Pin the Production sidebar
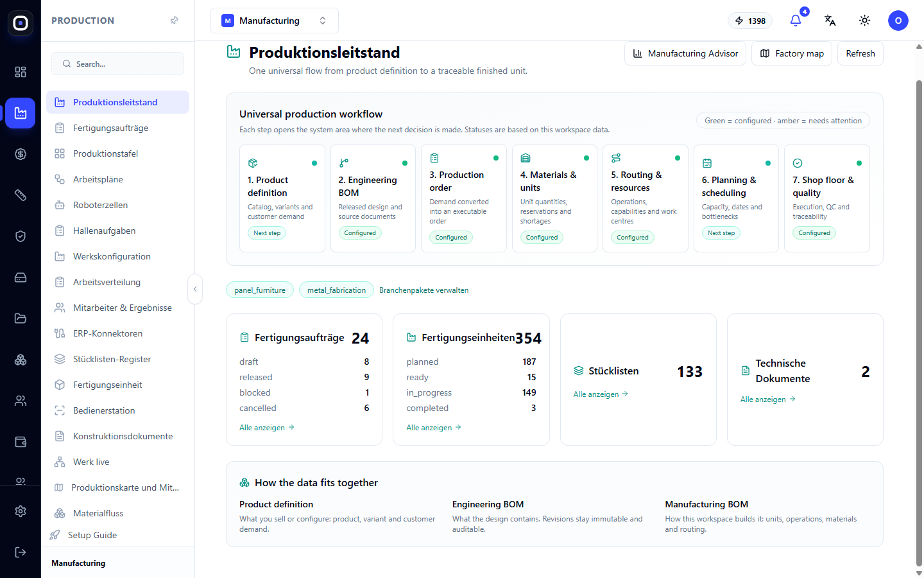 tap(174, 21)
